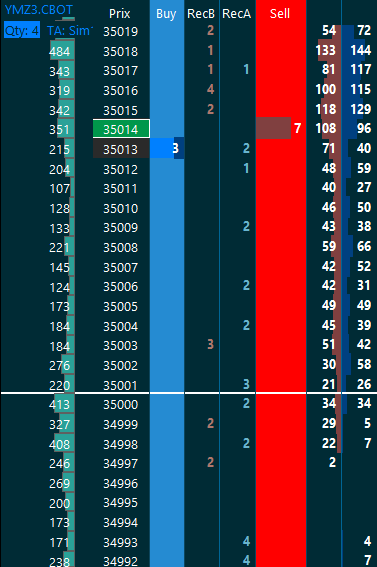Click the Sell cell showing 7 at 35014
This screenshot has width=377, height=567.
[x=280, y=128]
